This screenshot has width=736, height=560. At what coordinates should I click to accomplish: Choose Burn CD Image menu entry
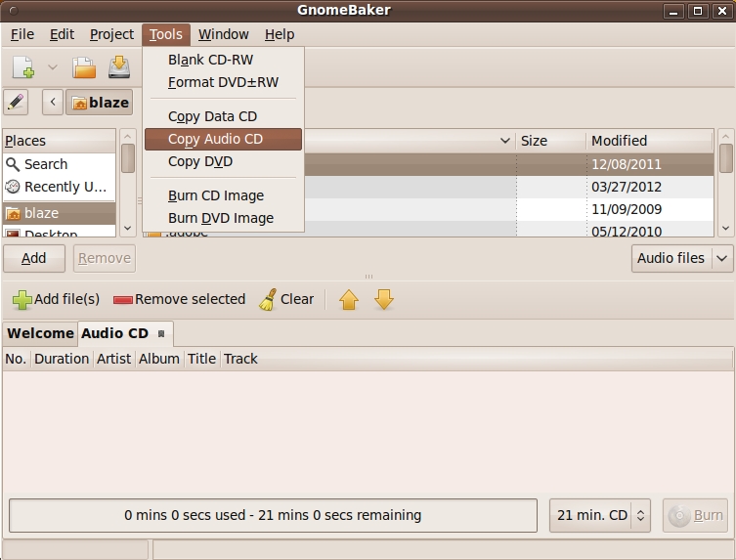224,195
